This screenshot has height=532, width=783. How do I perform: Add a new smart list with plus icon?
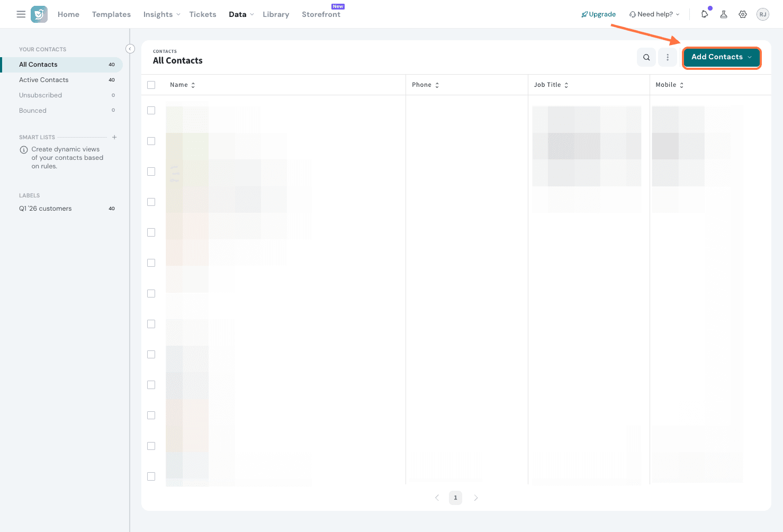click(114, 137)
